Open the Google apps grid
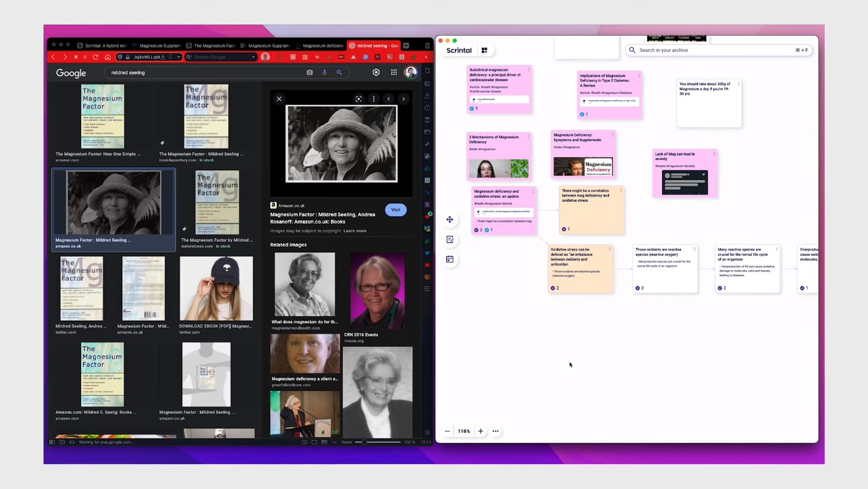This screenshot has width=868, height=489. 394,72
